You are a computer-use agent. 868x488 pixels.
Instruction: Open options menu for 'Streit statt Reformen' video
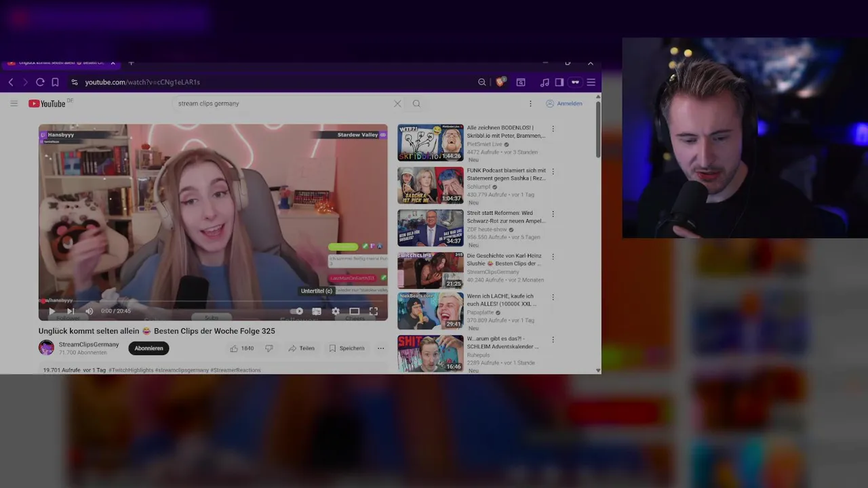553,213
